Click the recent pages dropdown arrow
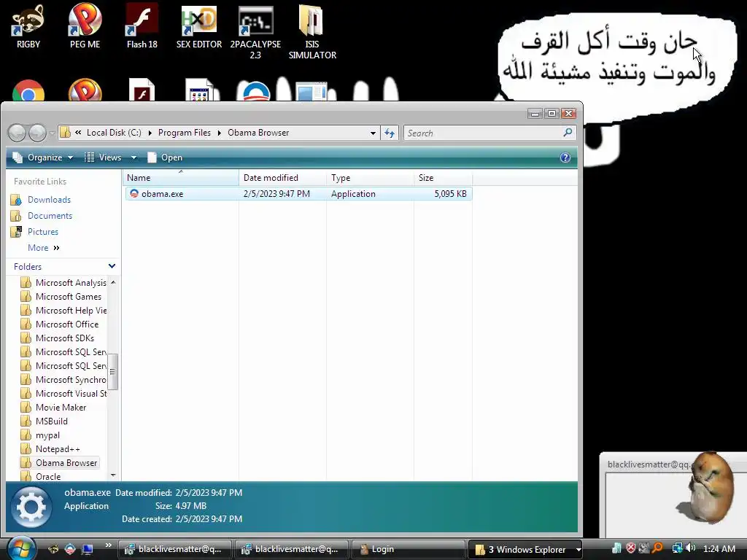 [52, 133]
